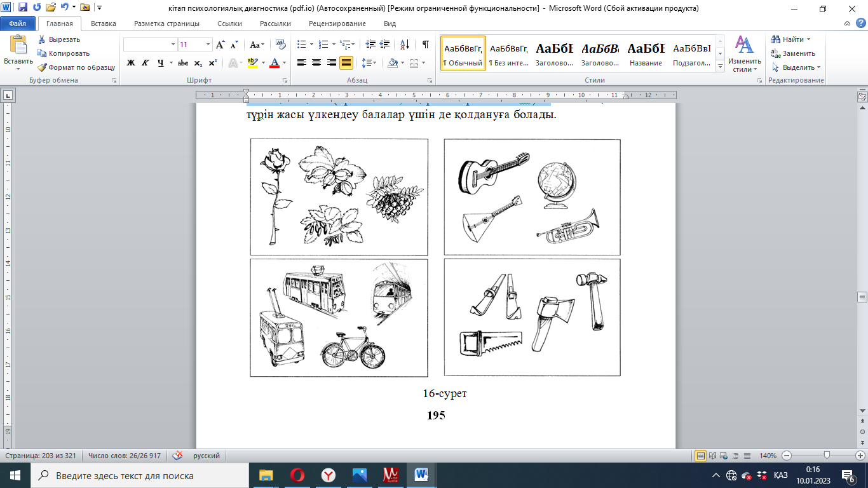This screenshot has height=488, width=868.
Task: Apply subscript formatting
Action: pyautogui.click(x=198, y=62)
